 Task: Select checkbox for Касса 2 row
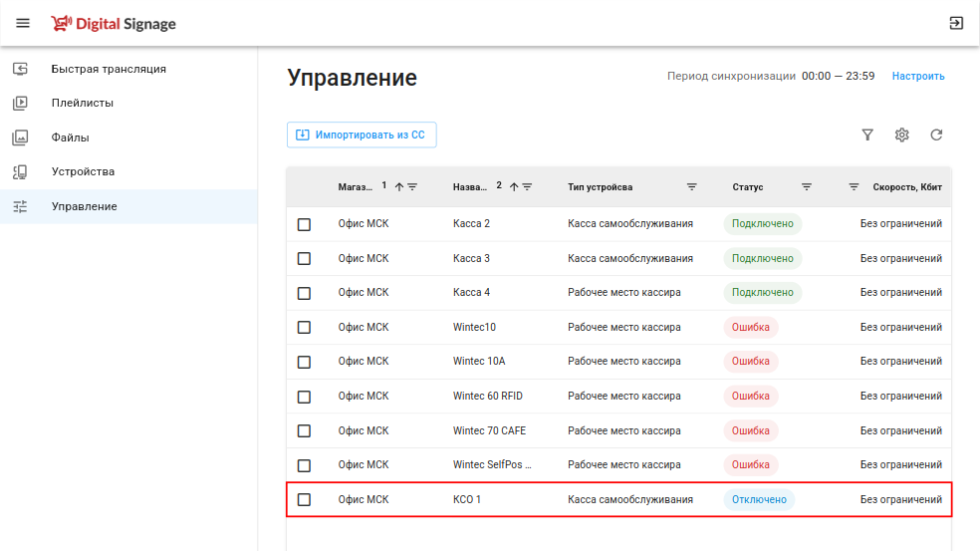304,224
